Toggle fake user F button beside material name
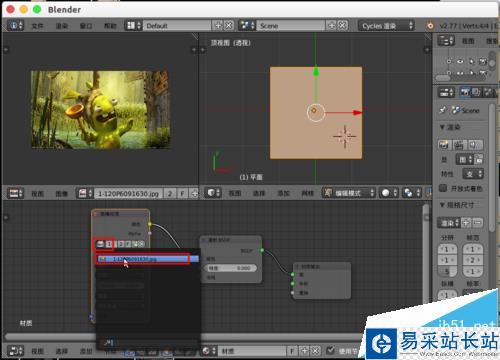The height and width of the screenshot is (360, 500). (292, 351)
